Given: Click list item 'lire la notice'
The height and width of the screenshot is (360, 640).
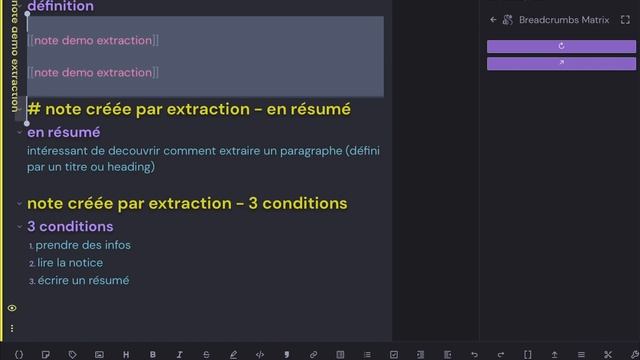Looking at the screenshot, I should [x=70, y=263].
